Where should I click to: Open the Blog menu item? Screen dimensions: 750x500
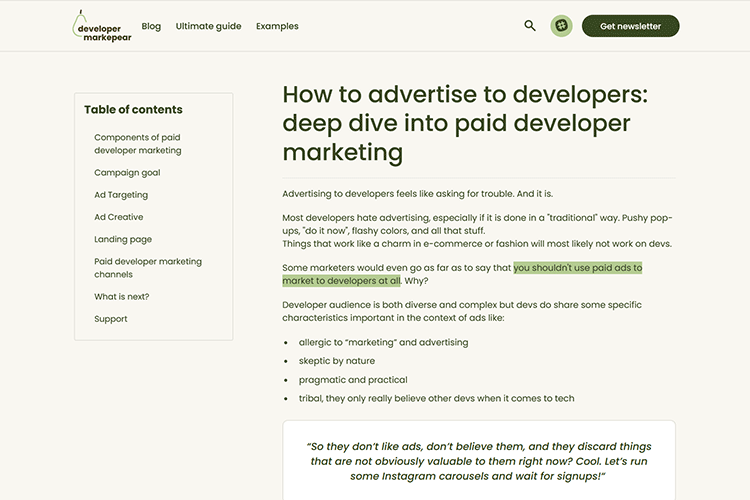click(x=151, y=26)
